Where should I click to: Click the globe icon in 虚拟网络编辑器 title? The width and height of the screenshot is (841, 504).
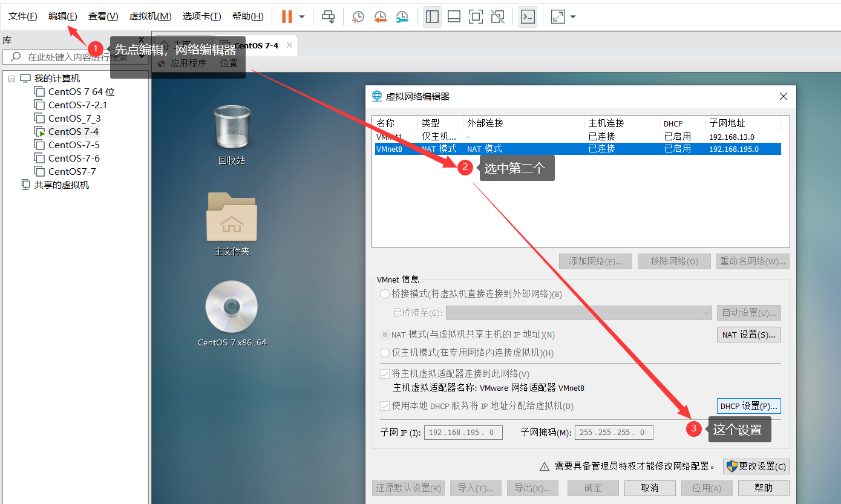(x=377, y=96)
